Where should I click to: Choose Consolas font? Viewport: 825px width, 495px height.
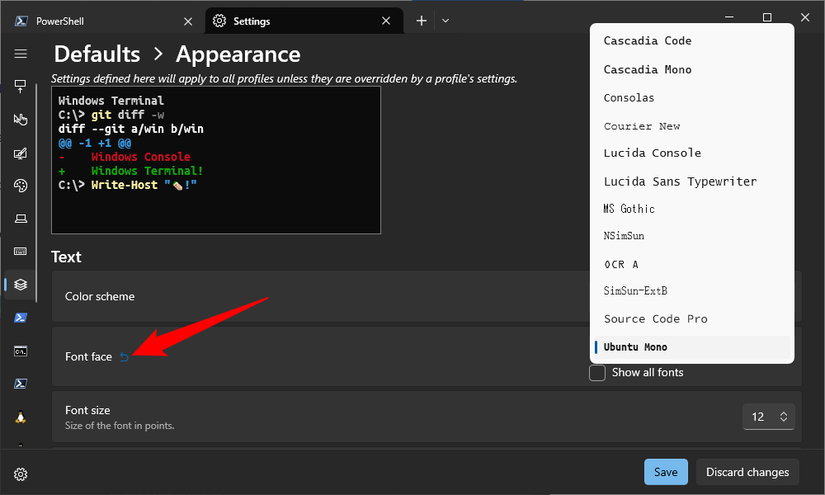pyautogui.click(x=692, y=98)
